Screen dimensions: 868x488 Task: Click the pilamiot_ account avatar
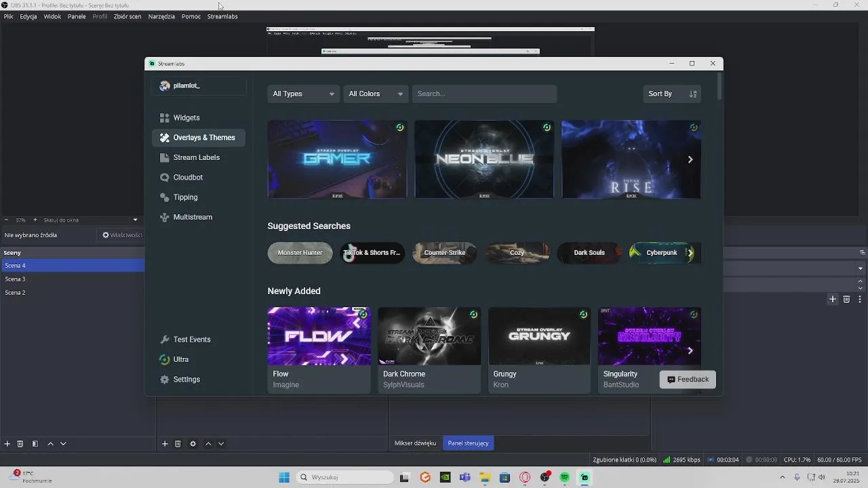pyautogui.click(x=165, y=86)
